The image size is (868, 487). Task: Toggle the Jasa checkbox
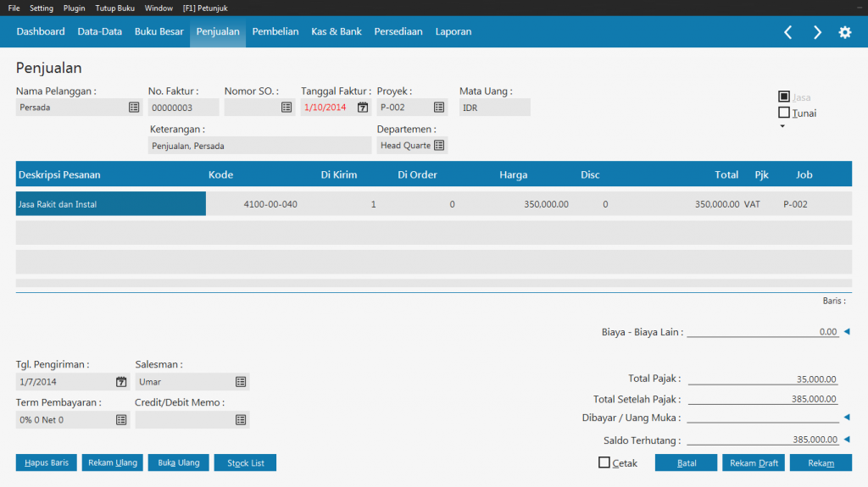point(784,97)
